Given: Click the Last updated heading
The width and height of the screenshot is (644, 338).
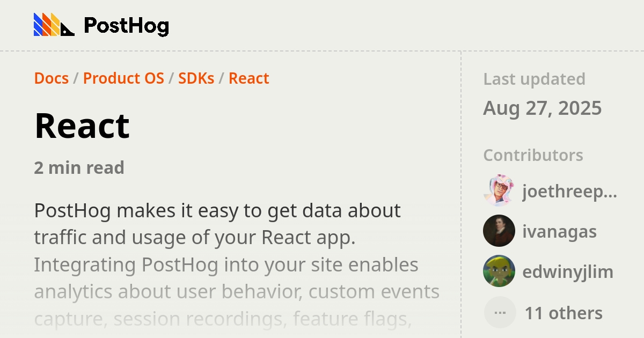Looking at the screenshot, I should pos(534,79).
